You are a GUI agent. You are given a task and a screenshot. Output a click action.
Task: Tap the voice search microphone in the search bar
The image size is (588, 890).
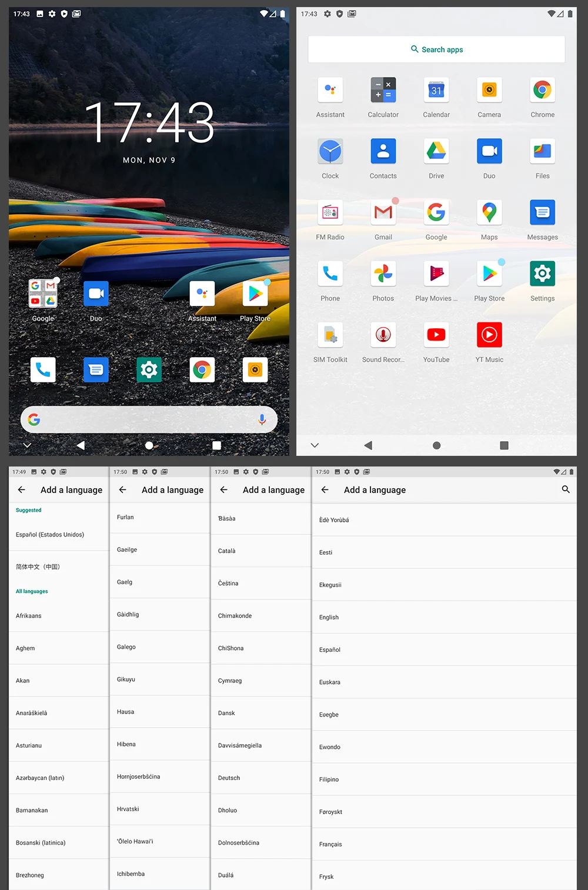pos(261,419)
